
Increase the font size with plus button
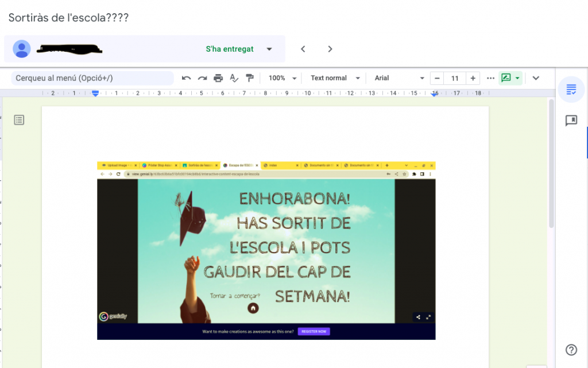point(473,78)
